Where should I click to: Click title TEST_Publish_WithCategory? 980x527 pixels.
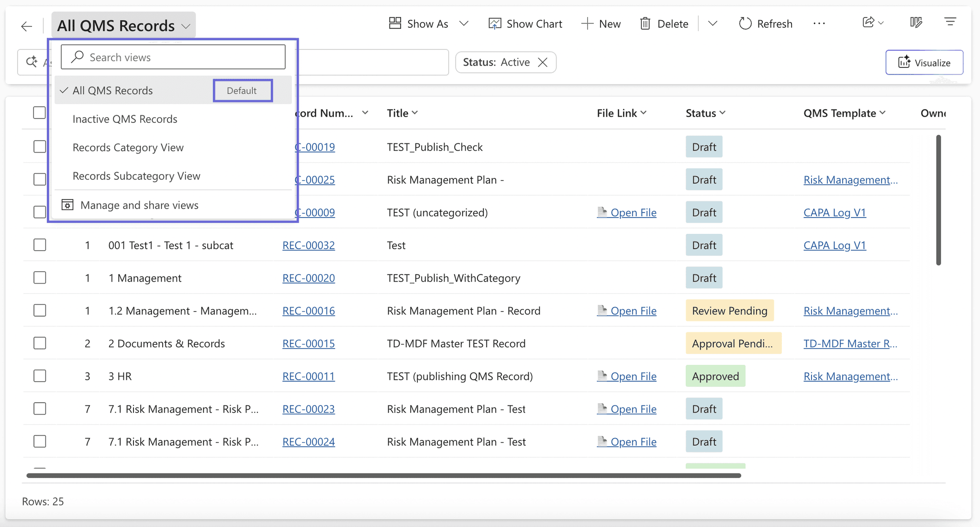[453, 278]
